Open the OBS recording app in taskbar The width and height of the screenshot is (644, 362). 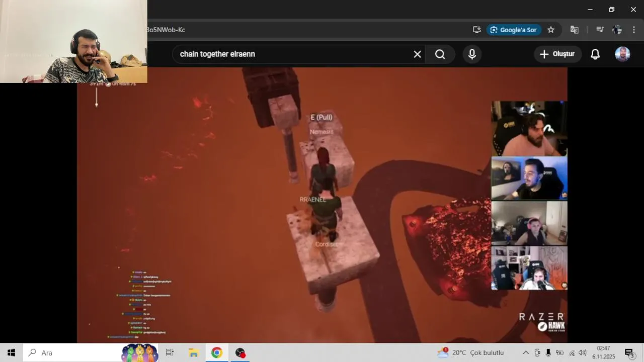[240, 352]
